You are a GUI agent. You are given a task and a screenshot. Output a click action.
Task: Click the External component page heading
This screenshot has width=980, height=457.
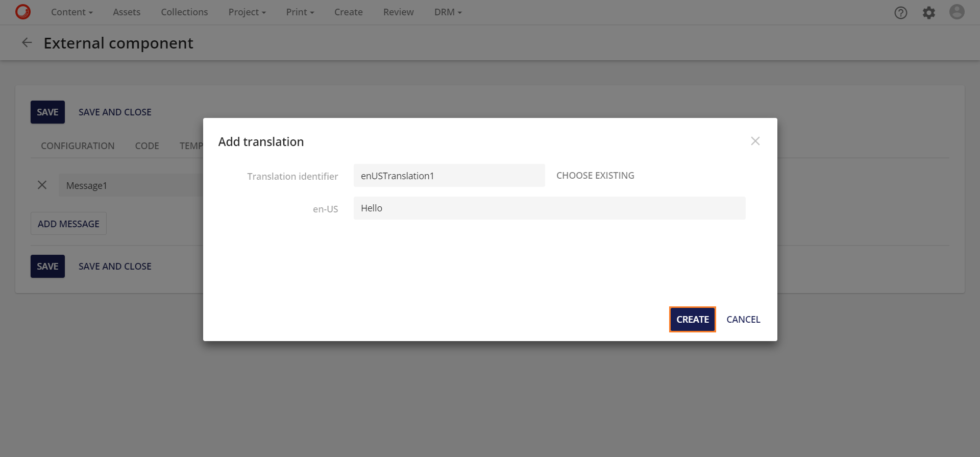pyautogui.click(x=118, y=43)
